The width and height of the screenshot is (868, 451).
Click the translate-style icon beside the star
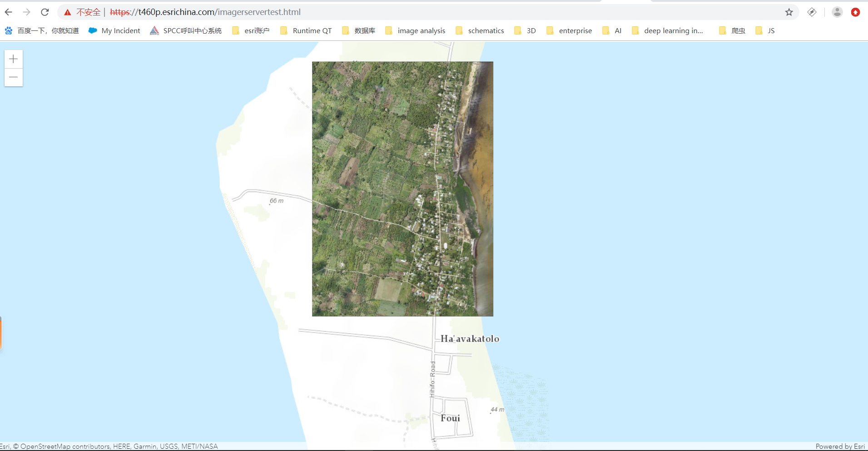pyautogui.click(x=812, y=12)
